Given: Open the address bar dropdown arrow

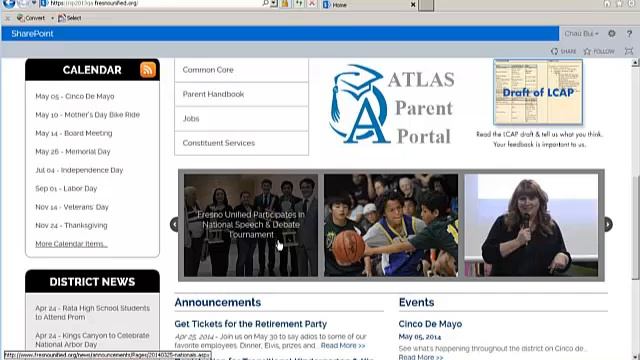Looking at the screenshot, I should tap(274, 3).
